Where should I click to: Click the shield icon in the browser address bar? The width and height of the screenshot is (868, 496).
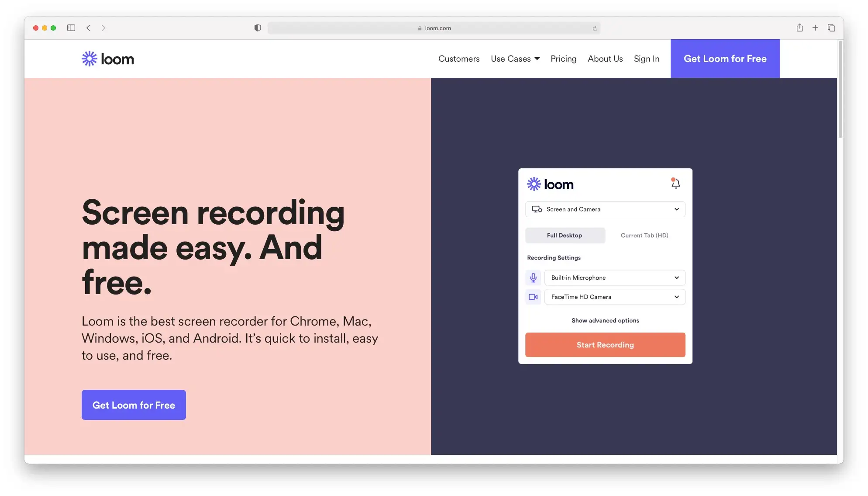point(258,28)
